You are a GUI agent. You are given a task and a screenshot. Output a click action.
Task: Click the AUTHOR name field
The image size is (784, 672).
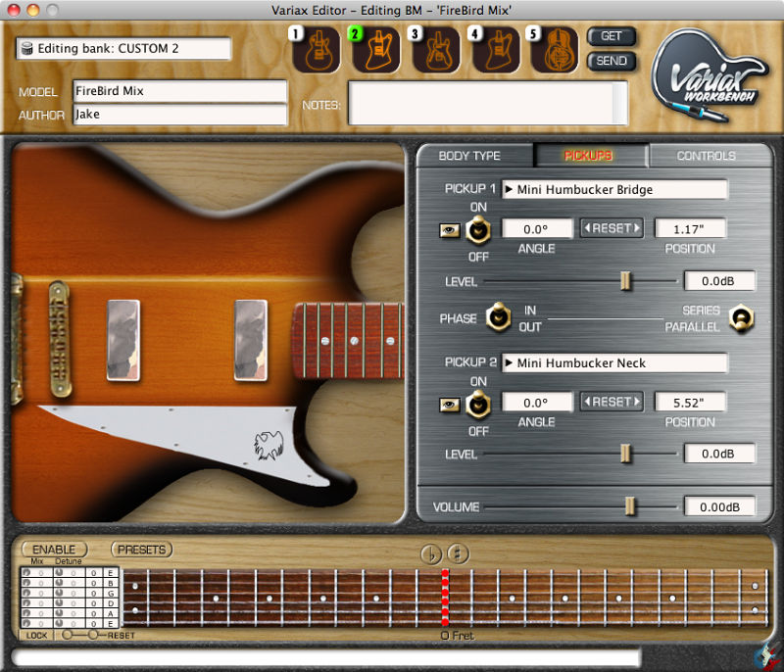tap(180, 115)
